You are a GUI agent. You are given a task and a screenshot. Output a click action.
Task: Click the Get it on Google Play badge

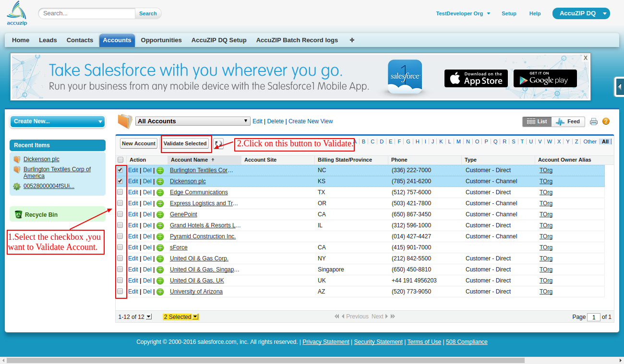coord(545,78)
